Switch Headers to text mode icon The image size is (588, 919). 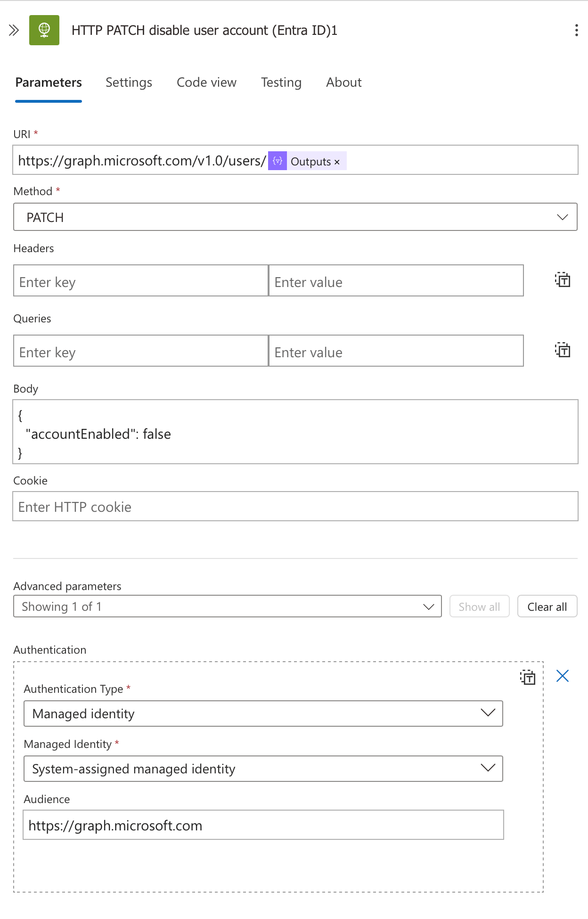coord(563,280)
